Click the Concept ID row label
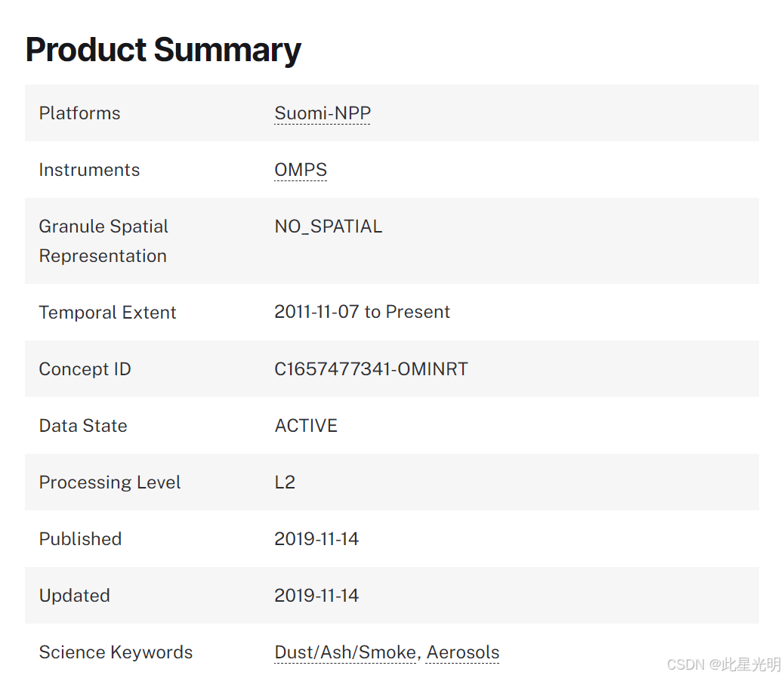Viewport: 784px width, 678px height. point(85,369)
